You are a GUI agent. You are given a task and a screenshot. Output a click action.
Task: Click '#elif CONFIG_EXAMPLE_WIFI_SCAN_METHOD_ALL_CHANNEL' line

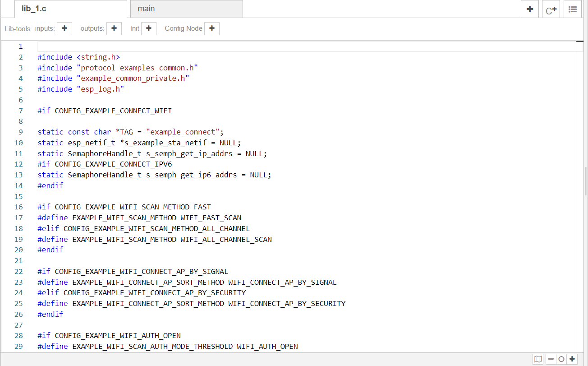144,229
